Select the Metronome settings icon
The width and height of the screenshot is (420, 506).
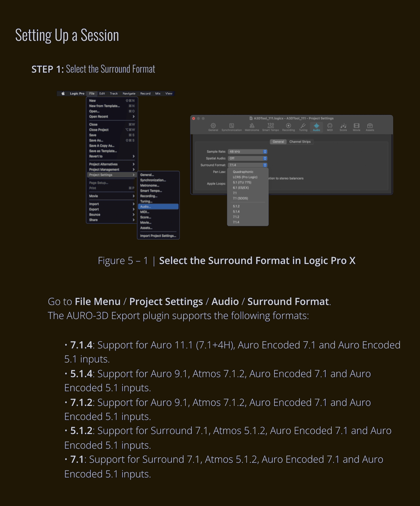pyautogui.click(x=252, y=127)
